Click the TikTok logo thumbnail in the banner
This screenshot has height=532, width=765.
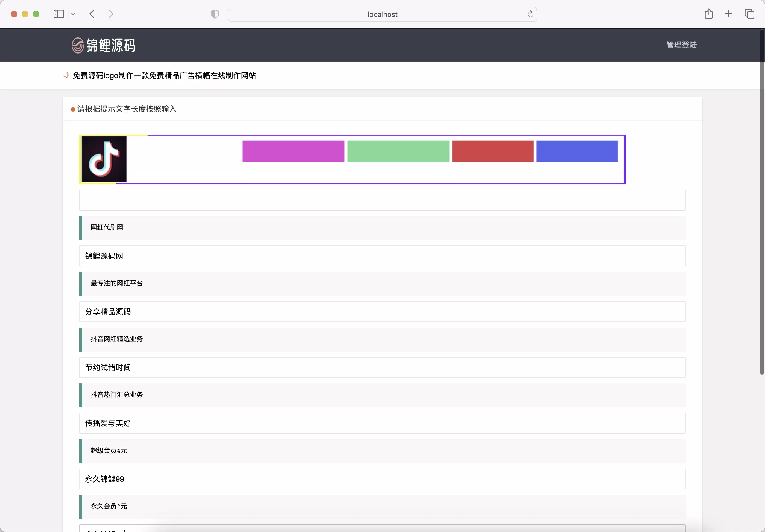click(x=104, y=159)
